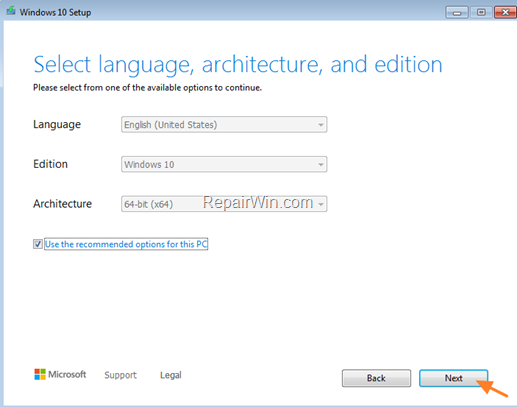Open the Edition dropdown
Viewport: 517px width, 407px height.
(x=224, y=164)
